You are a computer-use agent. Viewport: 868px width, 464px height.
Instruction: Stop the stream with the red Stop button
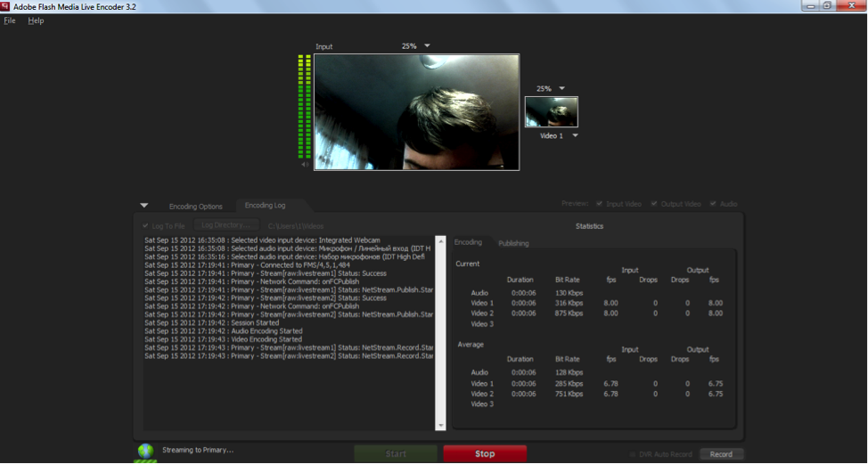click(x=485, y=453)
